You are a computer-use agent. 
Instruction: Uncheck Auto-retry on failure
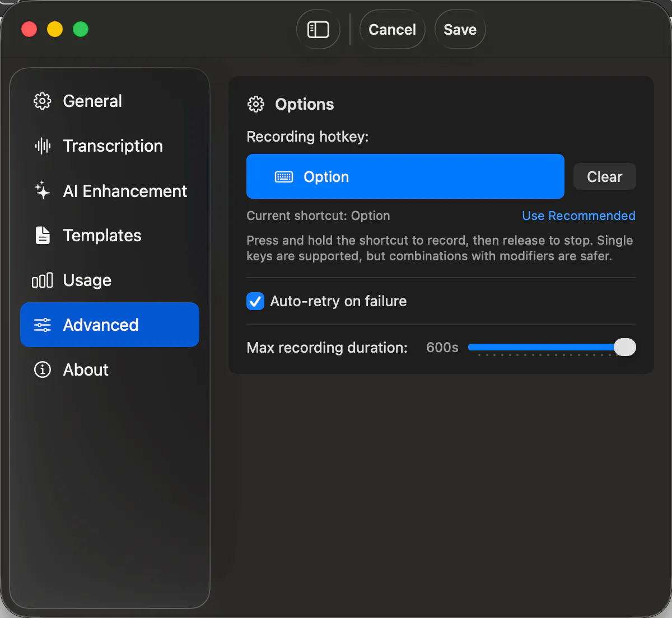point(255,301)
